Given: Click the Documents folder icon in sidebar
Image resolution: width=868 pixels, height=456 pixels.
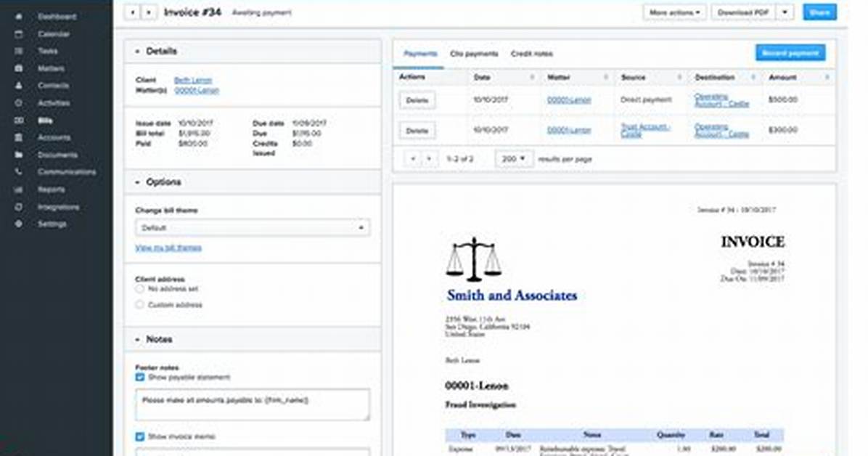Looking at the screenshot, I should pos(19,155).
